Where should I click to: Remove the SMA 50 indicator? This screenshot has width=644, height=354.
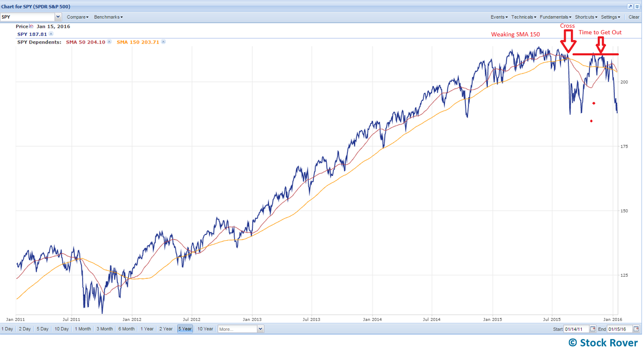coord(109,41)
